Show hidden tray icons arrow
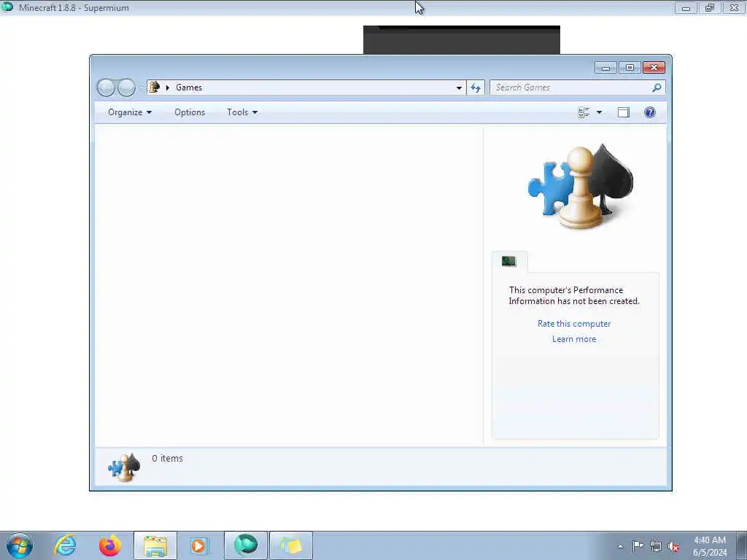 620,546
